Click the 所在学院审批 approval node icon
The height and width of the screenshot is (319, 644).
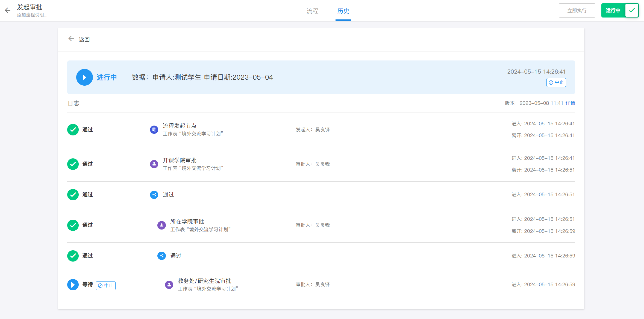click(x=161, y=225)
